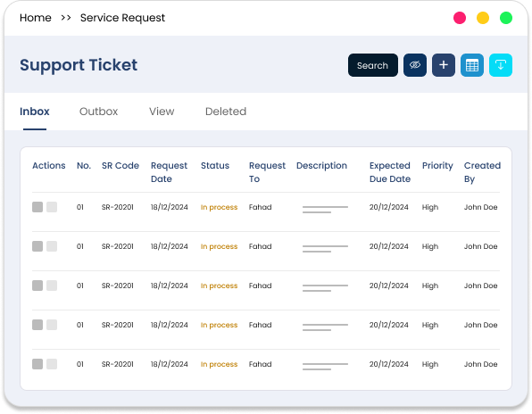Click third row dark gray action icon

pos(37,286)
